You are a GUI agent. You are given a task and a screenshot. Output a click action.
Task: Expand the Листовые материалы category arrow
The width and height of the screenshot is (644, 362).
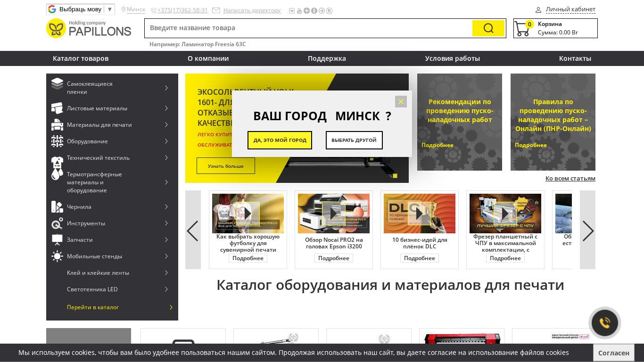166,108
